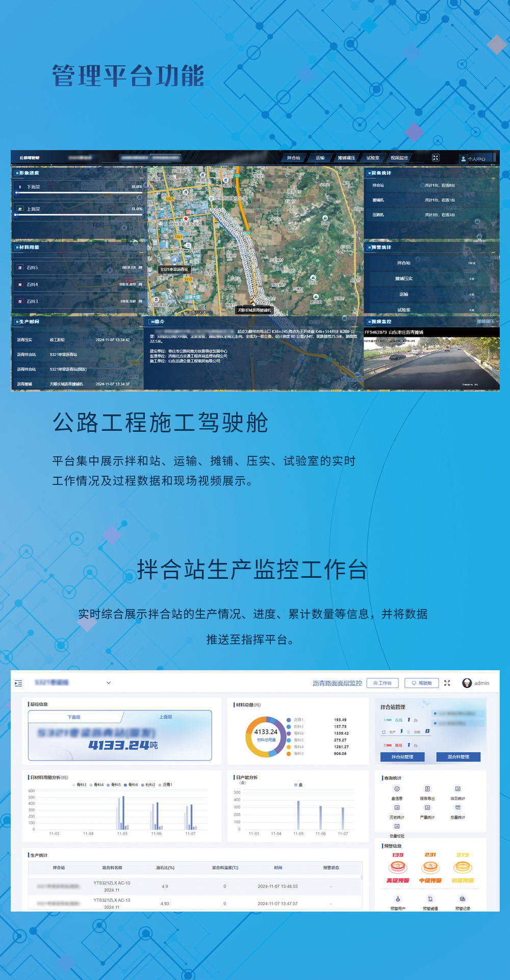510x980 pixels.
Task: Click the 工作台 button
Action: [382, 683]
